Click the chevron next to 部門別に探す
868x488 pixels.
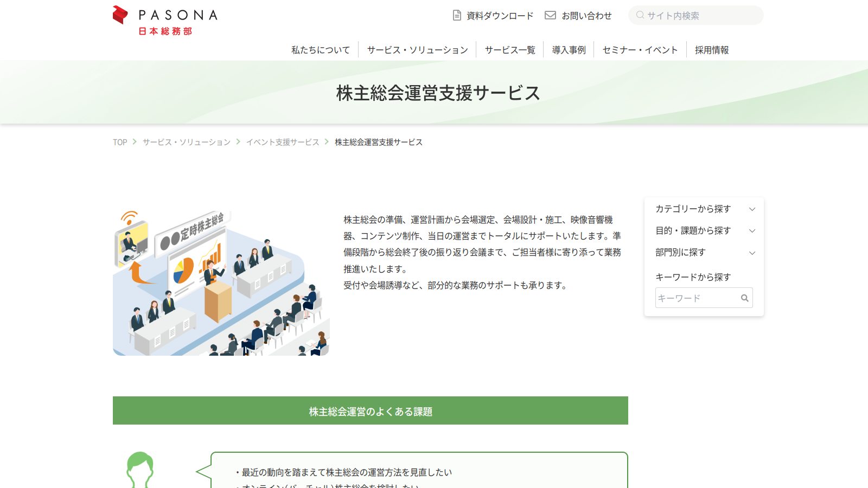coord(752,253)
